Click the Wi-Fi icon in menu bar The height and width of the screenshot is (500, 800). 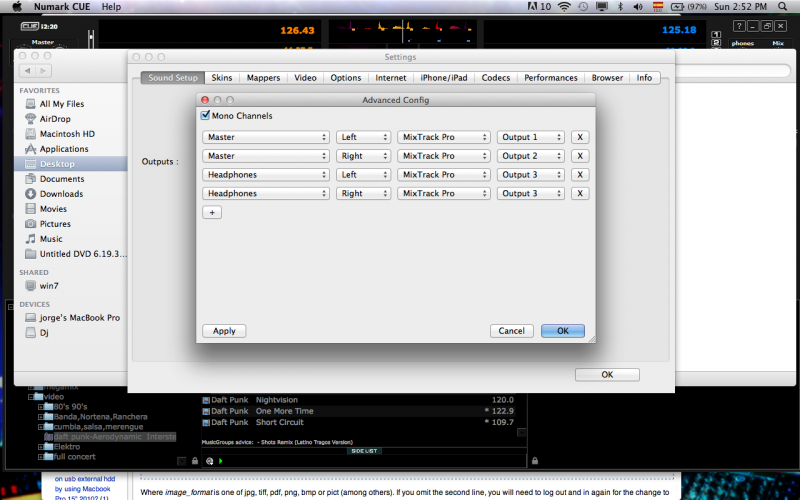click(x=565, y=7)
